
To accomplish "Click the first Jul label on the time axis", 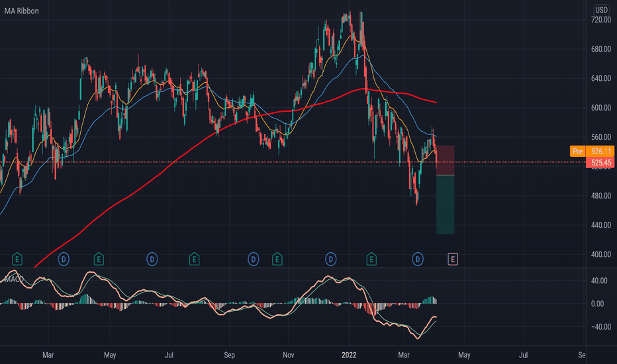I will point(169,355).
